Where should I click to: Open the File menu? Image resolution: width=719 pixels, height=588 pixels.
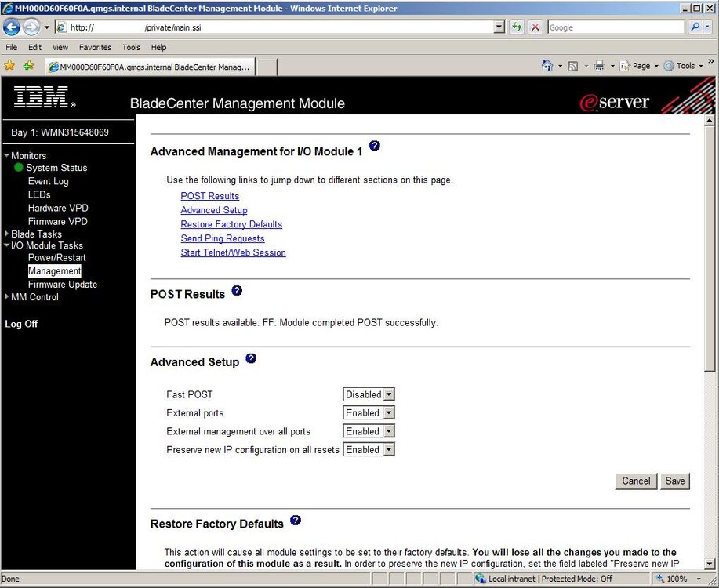[12, 47]
